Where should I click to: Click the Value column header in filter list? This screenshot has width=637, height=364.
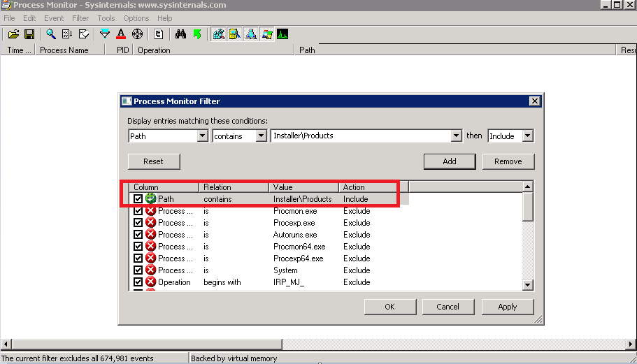(304, 187)
